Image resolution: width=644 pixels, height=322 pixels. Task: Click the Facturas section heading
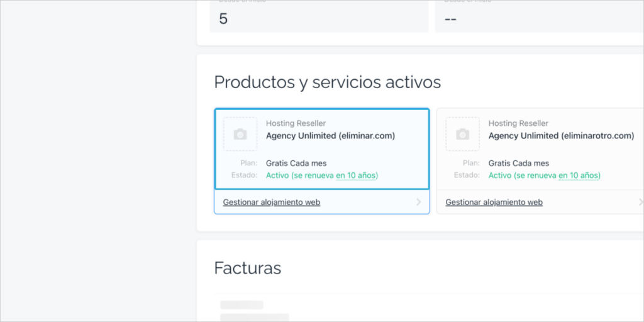coord(248,268)
